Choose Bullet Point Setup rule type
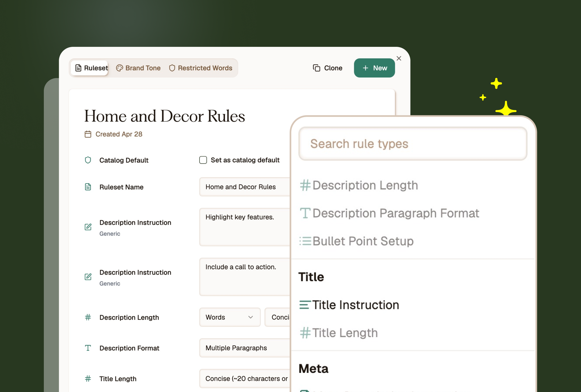 pyautogui.click(x=363, y=241)
